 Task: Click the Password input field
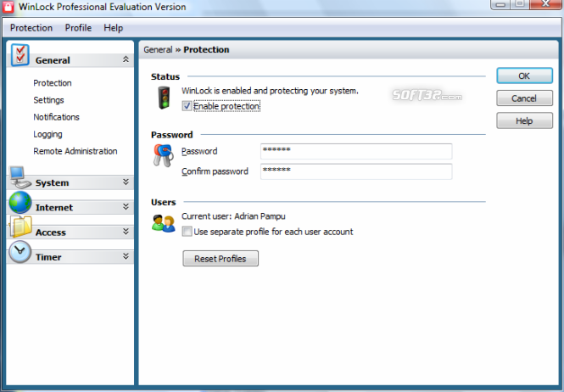(356, 151)
